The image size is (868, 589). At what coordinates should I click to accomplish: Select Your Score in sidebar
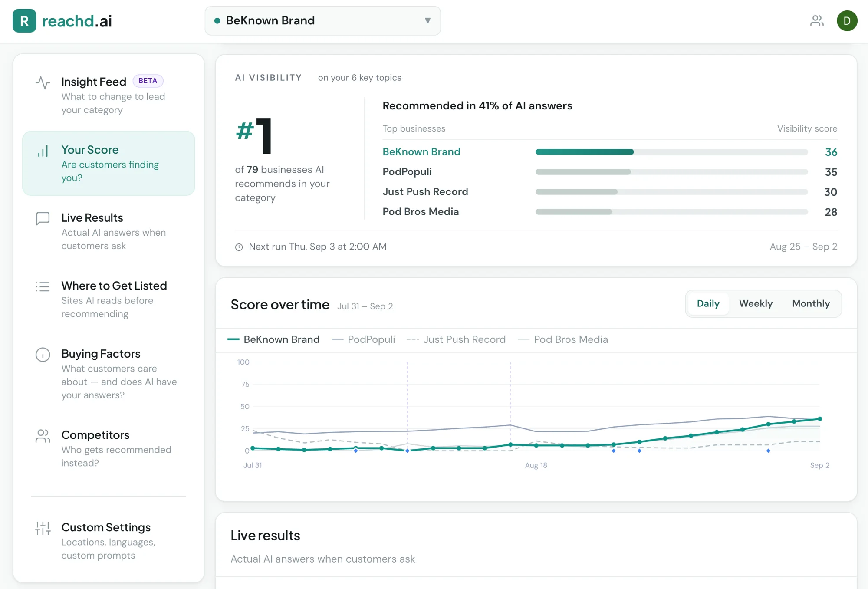[x=108, y=163]
